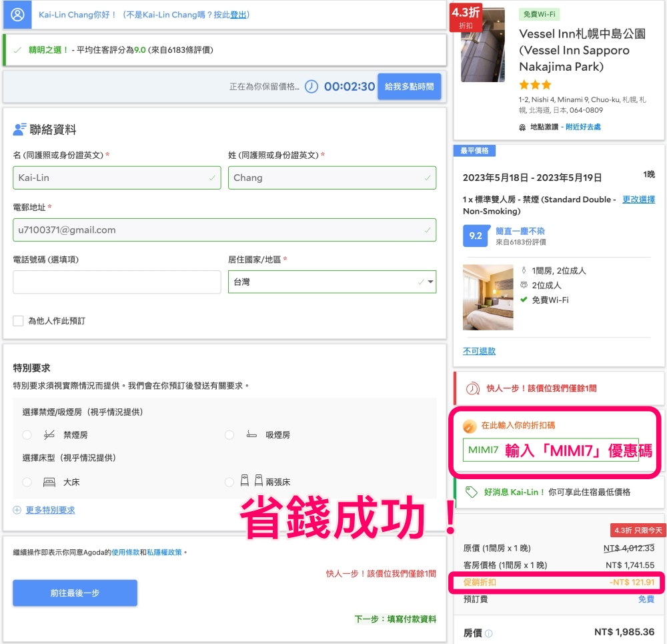This screenshot has width=667, height=644.
Task: Click the green checkmark beside 精明之選
Action: click(17, 50)
